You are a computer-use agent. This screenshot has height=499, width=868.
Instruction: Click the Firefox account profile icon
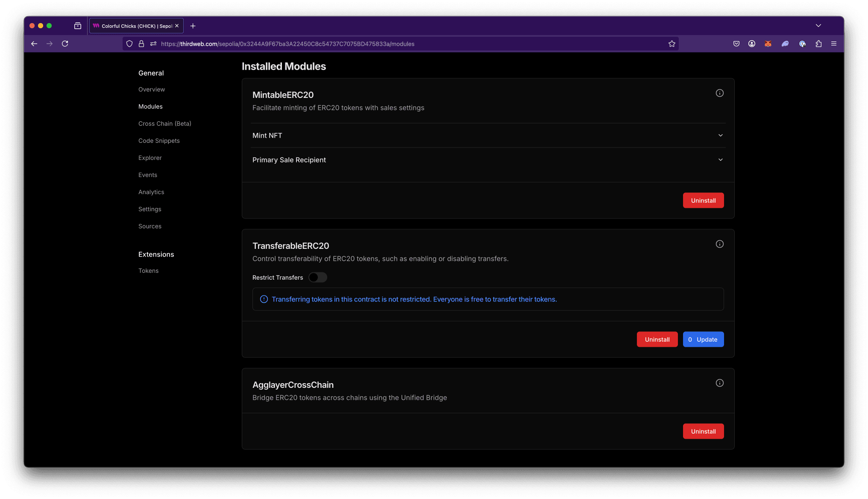pyautogui.click(x=751, y=44)
